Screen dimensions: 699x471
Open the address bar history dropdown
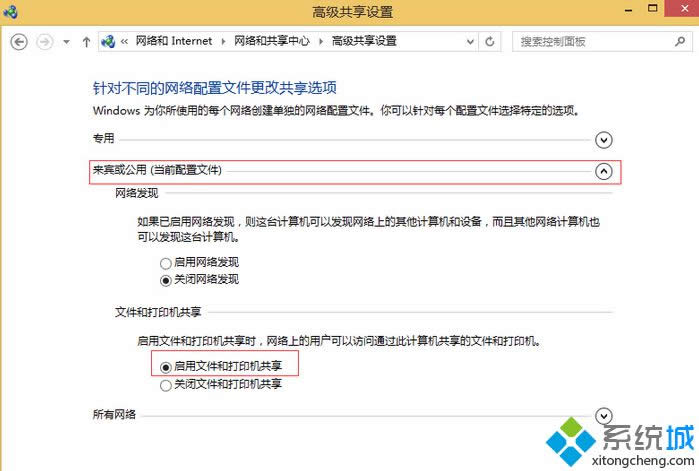coord(468,42)
